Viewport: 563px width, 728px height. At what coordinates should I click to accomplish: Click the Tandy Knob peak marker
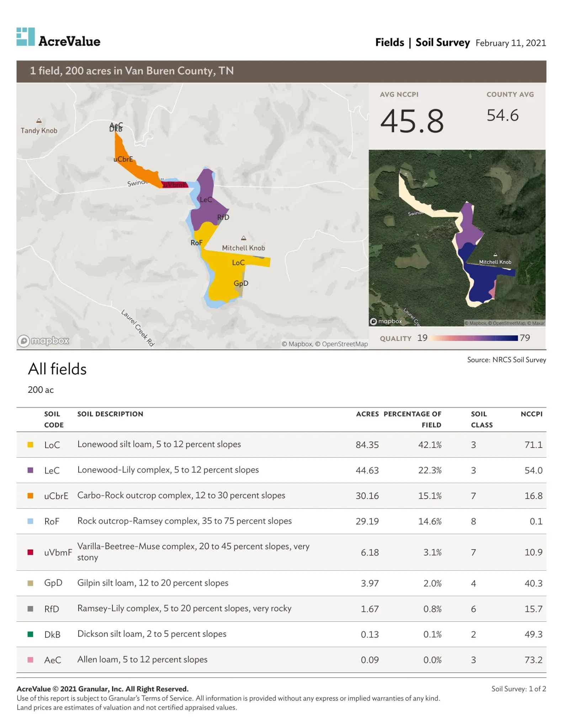click(x=39, y=121)
